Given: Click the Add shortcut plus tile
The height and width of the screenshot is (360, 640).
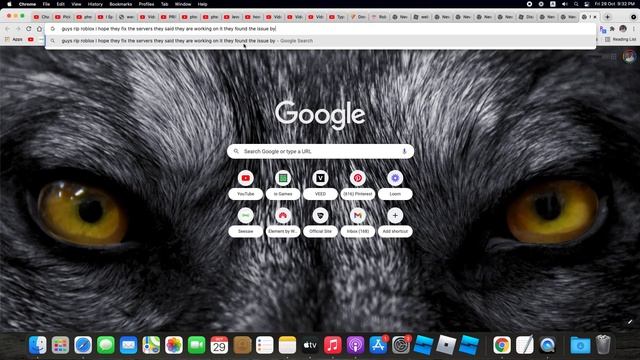Looking at the screenshot, I should click(395, 222).
